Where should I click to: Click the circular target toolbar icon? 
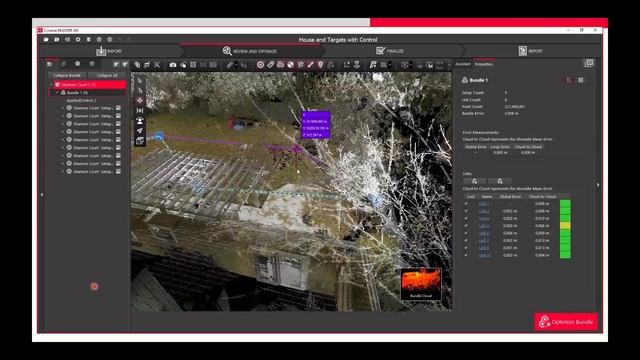[x=260, y=64]
